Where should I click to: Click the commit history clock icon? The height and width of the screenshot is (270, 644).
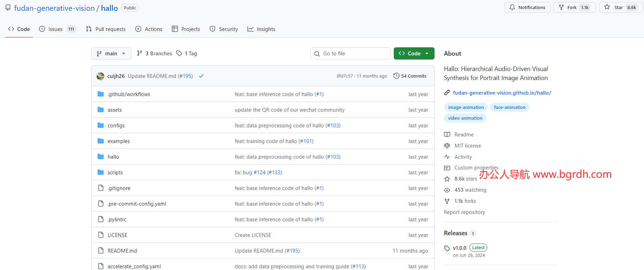[396, 76]
